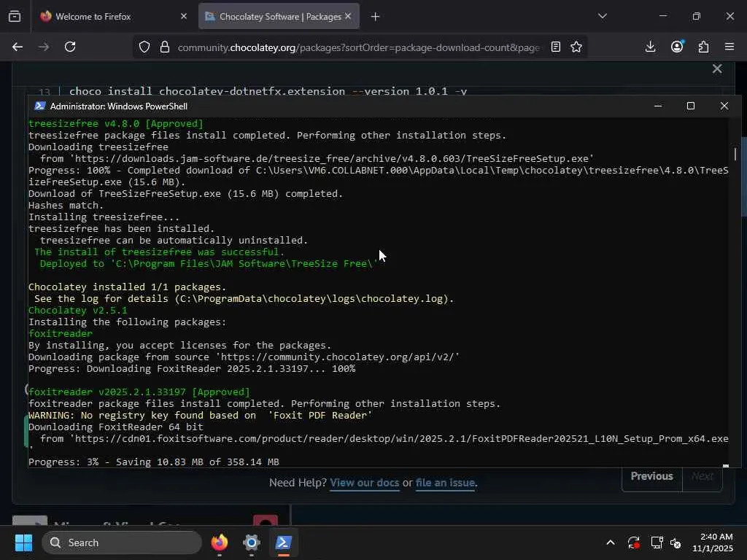Viewport: 747px width, 560px height.
Task: Close the Welcome to Firefox tab
Action: (x=184, y=16)
